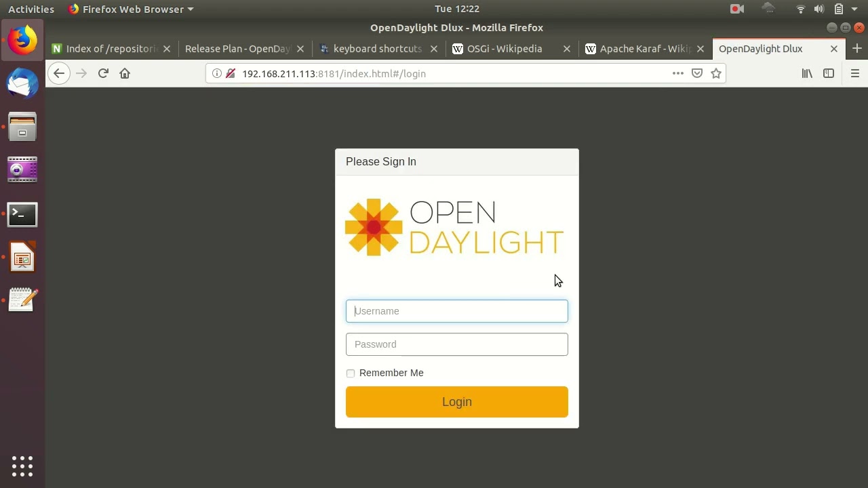This screenshot has width=868, height=488.
Task: Click the recording indicator in top bar
Action: [x=737, y=9]
